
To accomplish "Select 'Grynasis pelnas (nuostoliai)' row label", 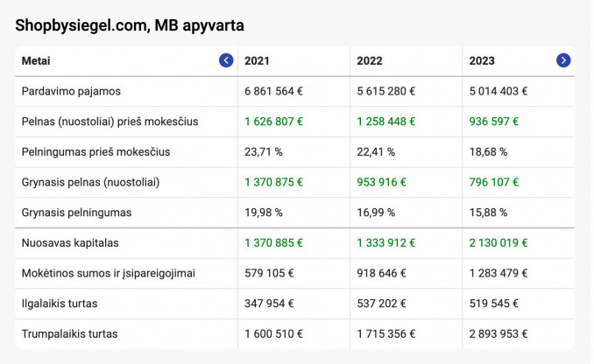I will click(x=90, y=182).
